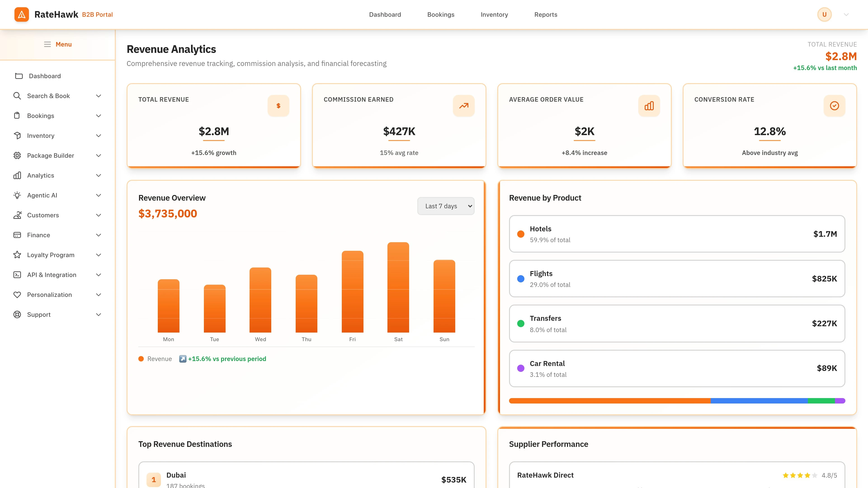Open the RateHawk logo icon
Screen dimensions: 868x488
(21, 14)
